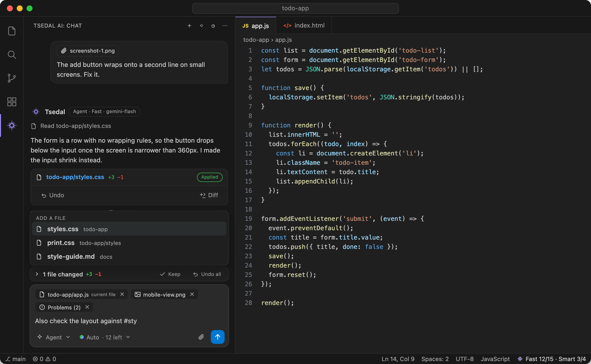This screenshot has height=364, width=591.
Task: Click errors and warnings count in status bar
Action: pyautogui.click(x=44, y=359)
